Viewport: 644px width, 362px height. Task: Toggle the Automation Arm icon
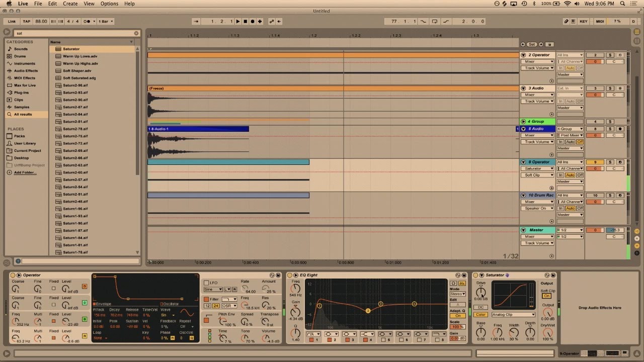(x=272, y=21)
